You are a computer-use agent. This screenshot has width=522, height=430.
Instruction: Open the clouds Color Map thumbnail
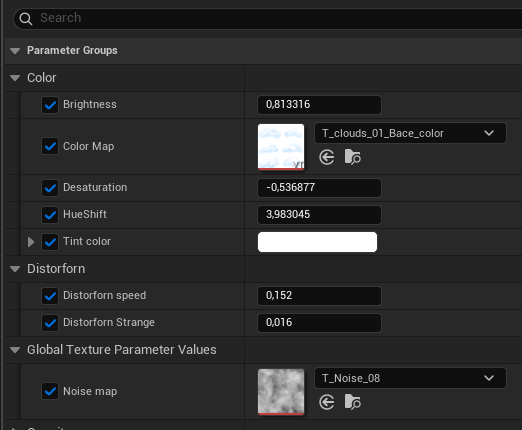(x=281, y=147)
